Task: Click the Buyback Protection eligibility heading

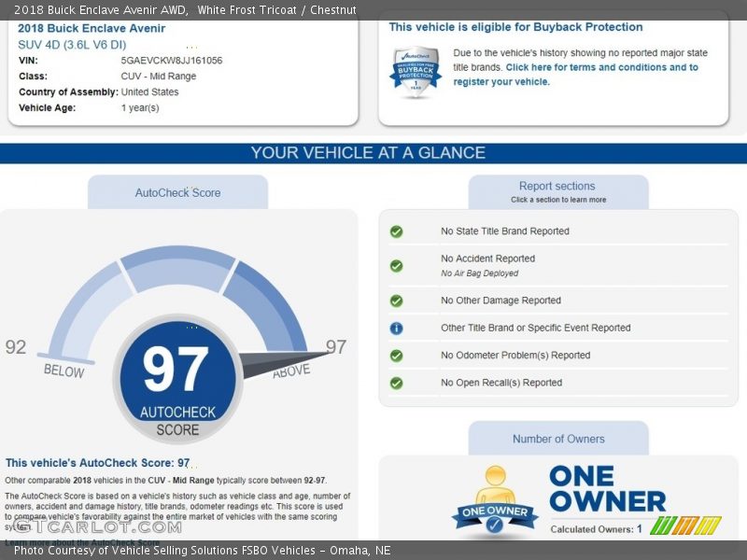Action: tap(516, 27)
